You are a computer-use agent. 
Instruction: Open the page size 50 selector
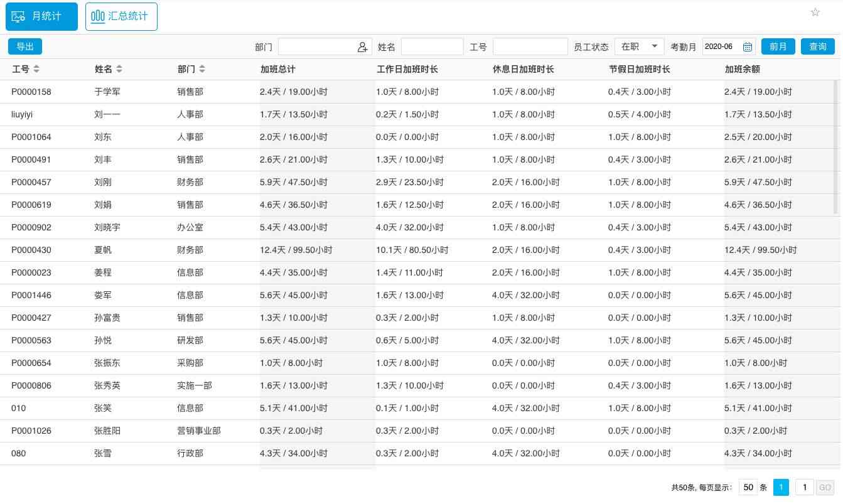748,487
